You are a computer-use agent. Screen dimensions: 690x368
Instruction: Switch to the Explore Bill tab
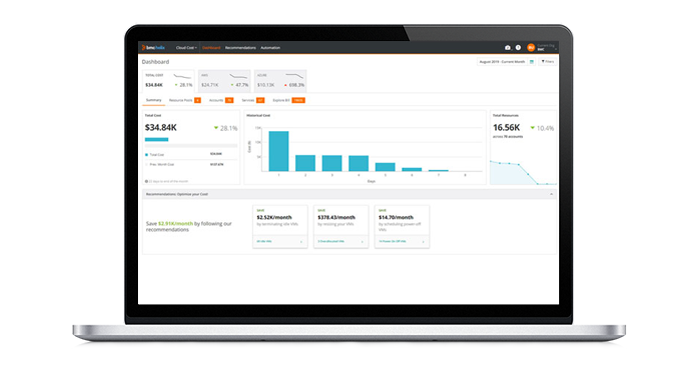289,100
